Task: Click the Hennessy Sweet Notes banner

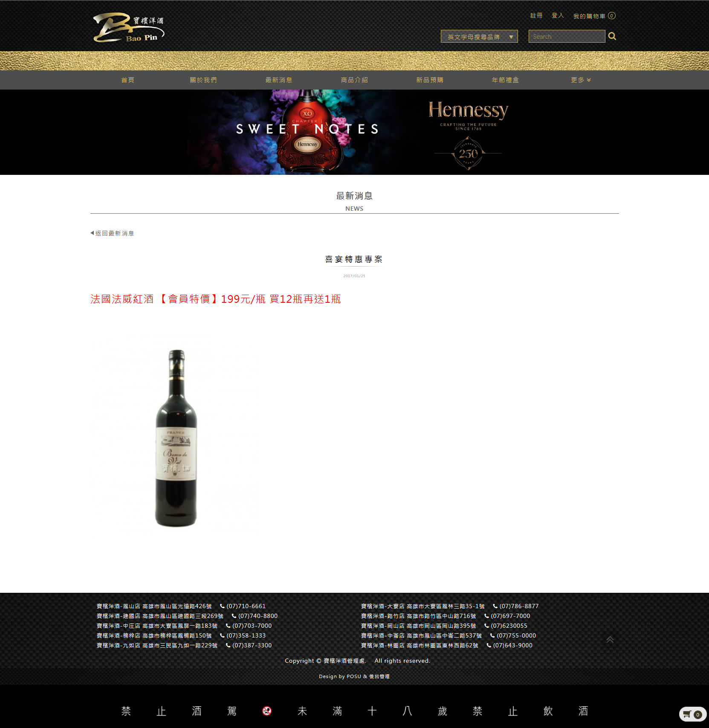Action: pos(354,132)
